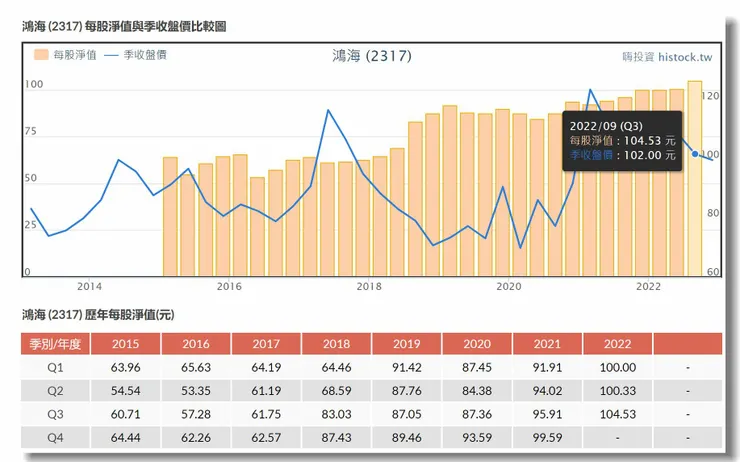This screenshot has width=740, height=462.
Task: Select the cell value 87.76
Action: pyautogui.click(x=407, y=391)
